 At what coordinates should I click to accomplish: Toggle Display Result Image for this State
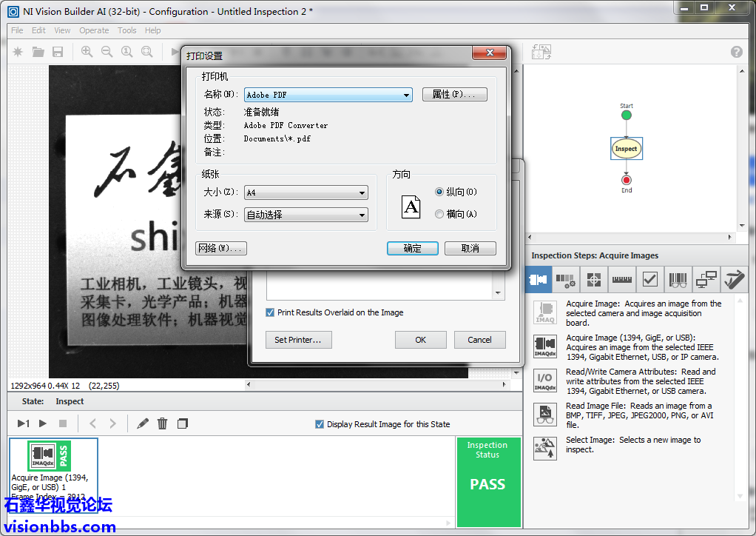point(320,424)
